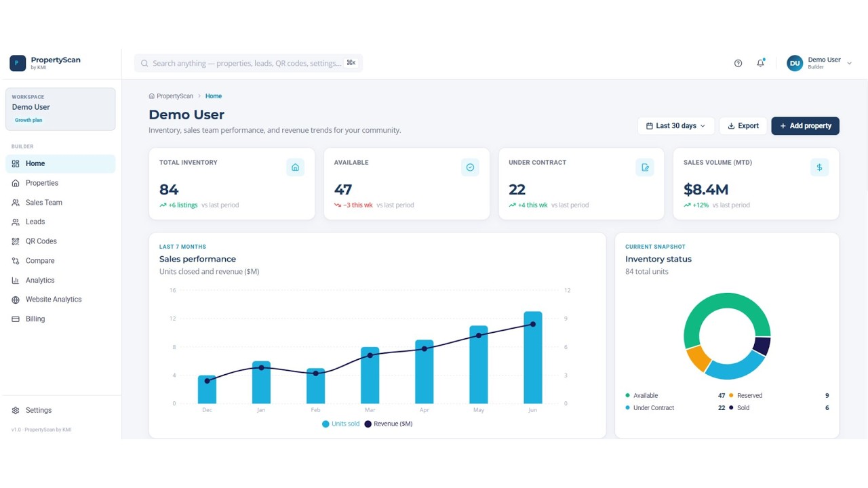Click the Properties house icon in sidebar
Screen dimensions: 868x488
point(16,183)
